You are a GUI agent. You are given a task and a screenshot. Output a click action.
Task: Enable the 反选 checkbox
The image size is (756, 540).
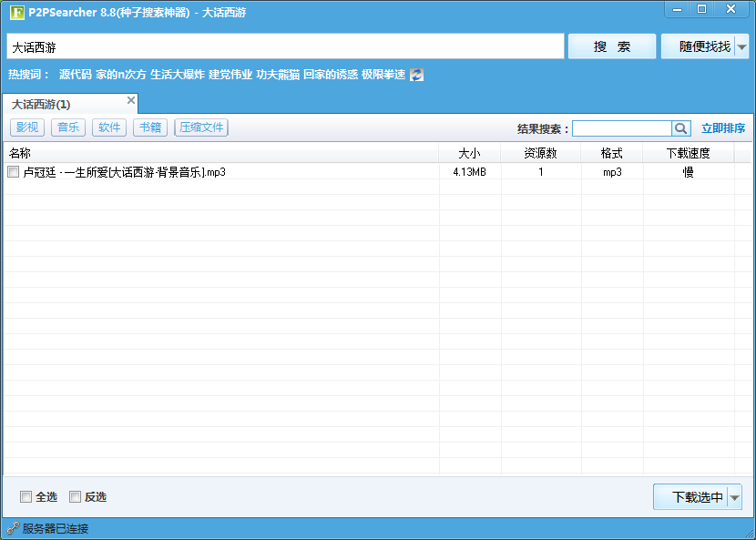click(x=75, y=496)
